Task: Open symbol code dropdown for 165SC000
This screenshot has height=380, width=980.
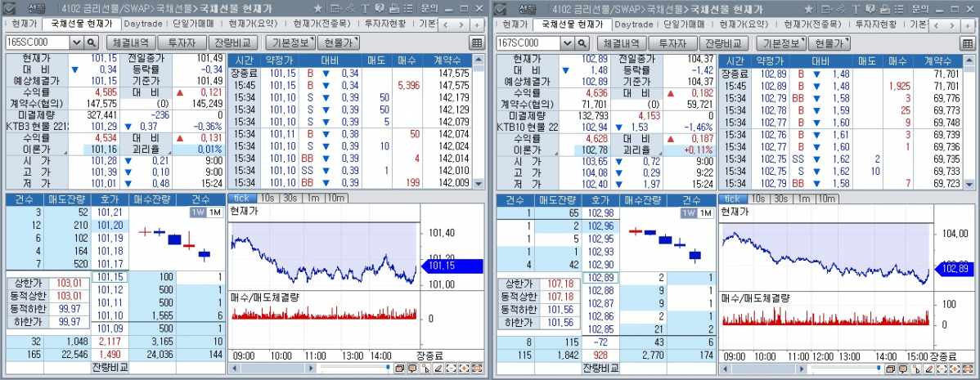Action: pos(76,43)
